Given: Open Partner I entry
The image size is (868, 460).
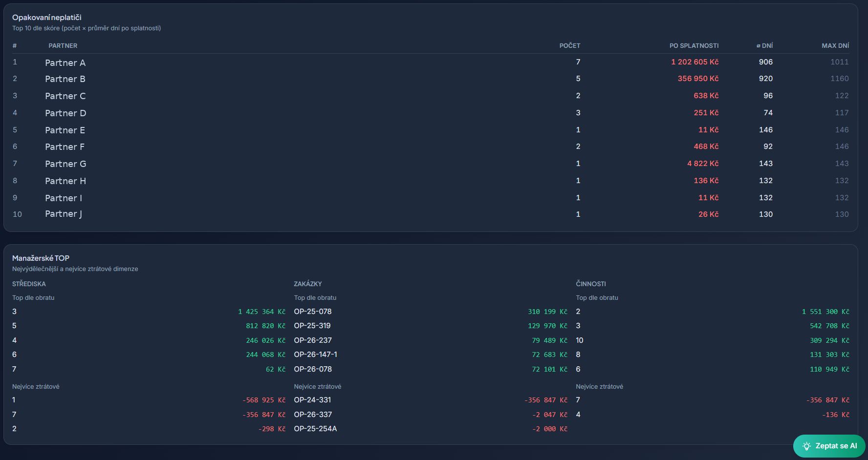Looking at the screenshot, I should [x=64, y=198].
